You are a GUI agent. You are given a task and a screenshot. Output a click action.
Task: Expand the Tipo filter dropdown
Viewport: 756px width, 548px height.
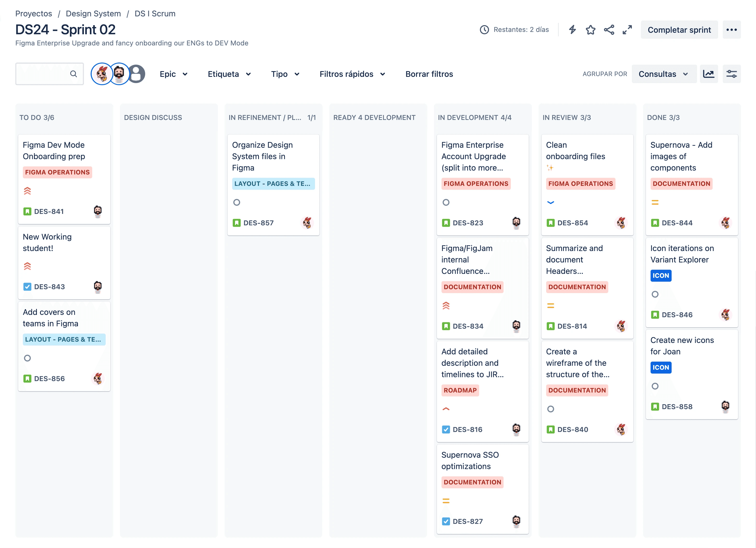click(285, 74)
